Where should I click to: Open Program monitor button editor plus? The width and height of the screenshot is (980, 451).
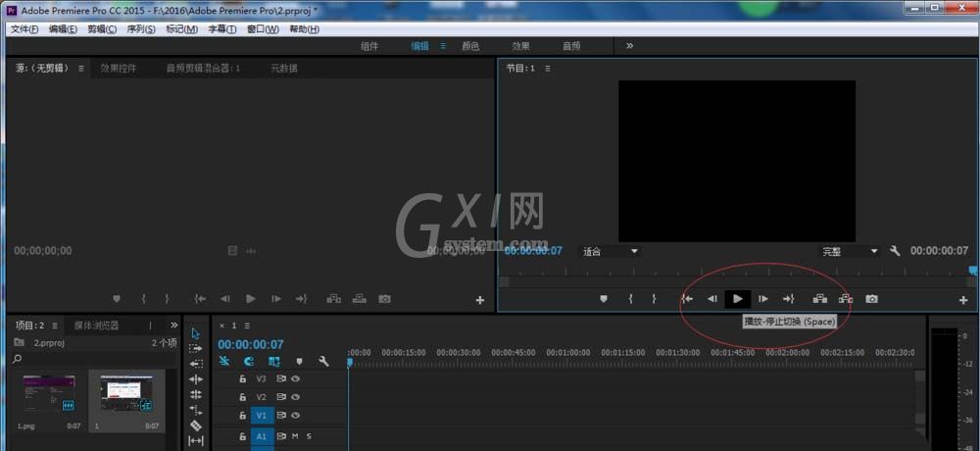(x=963, y=300)
